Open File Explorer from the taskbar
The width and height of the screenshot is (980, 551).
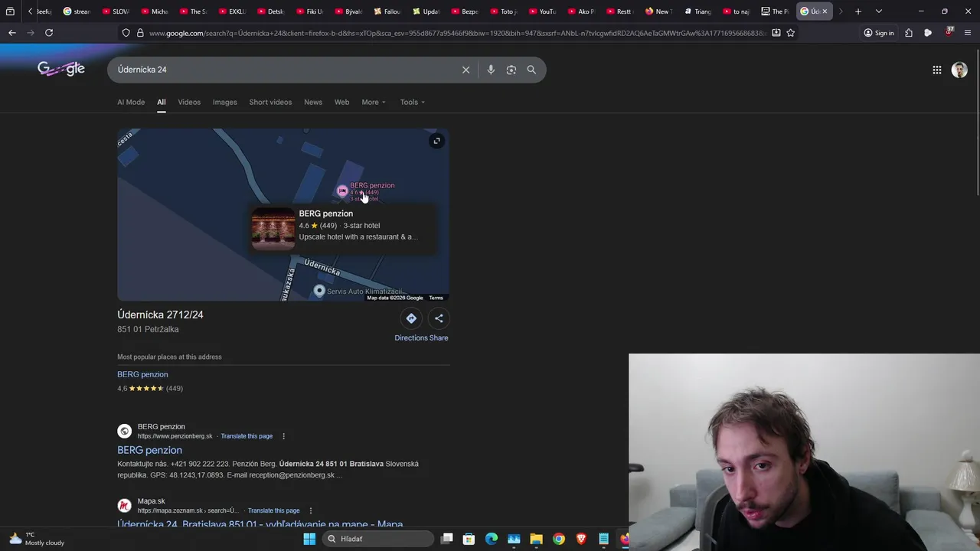point(536,539)
